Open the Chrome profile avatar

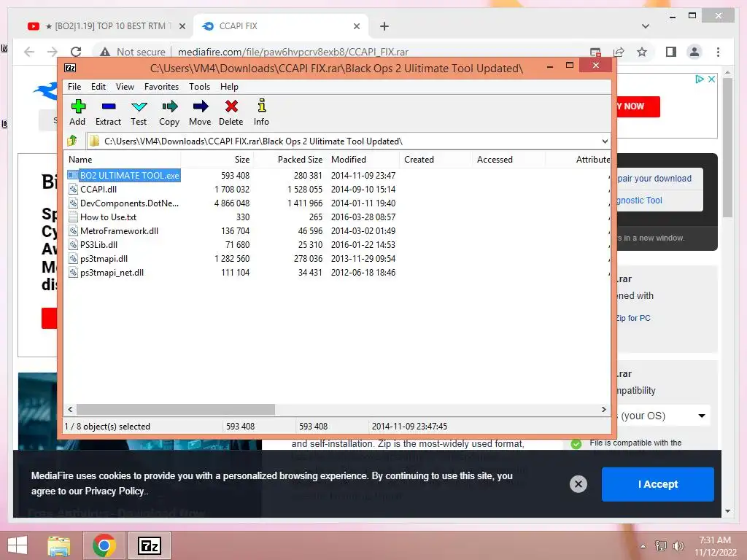click(694, 52)
